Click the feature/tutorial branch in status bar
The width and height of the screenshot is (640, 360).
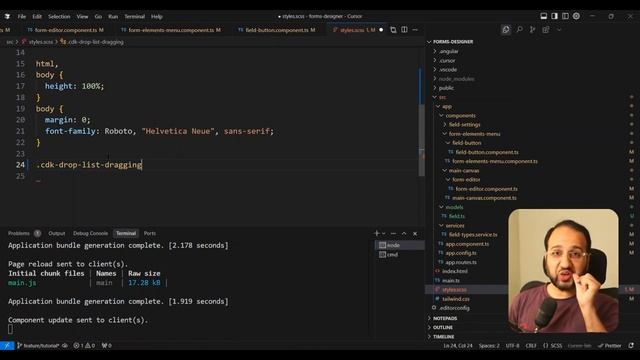[38, 345]
